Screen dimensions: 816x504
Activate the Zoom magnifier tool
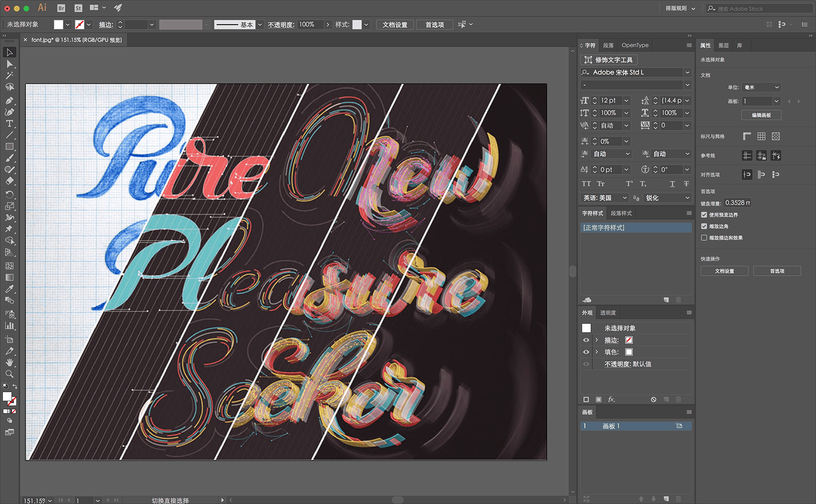click(9, 374)
